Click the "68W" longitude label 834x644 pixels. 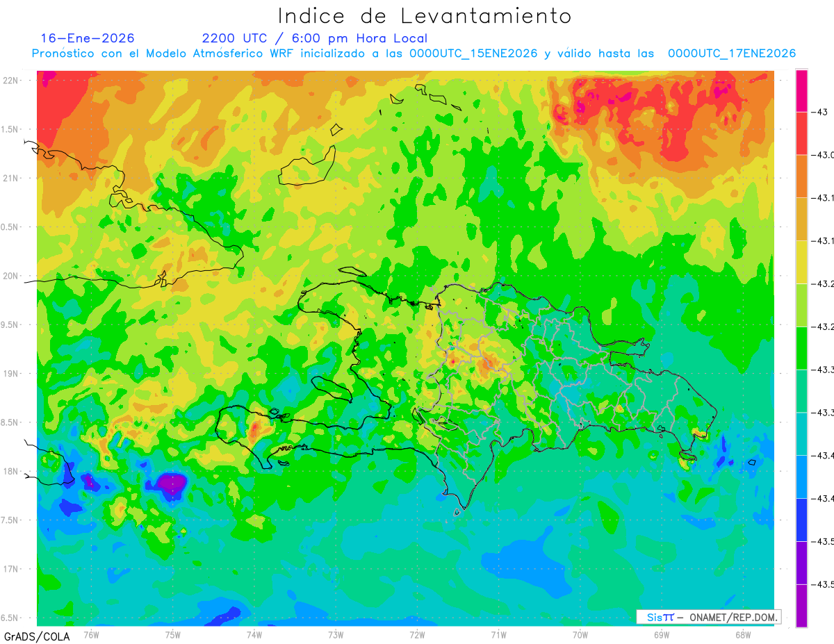[x=743, y=634]
